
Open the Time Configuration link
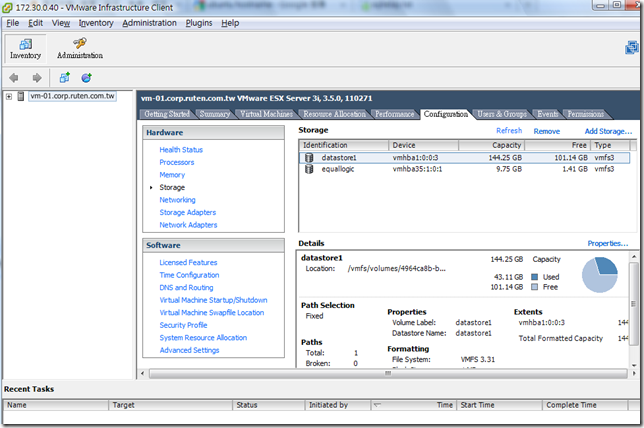(x=189, y=275)
